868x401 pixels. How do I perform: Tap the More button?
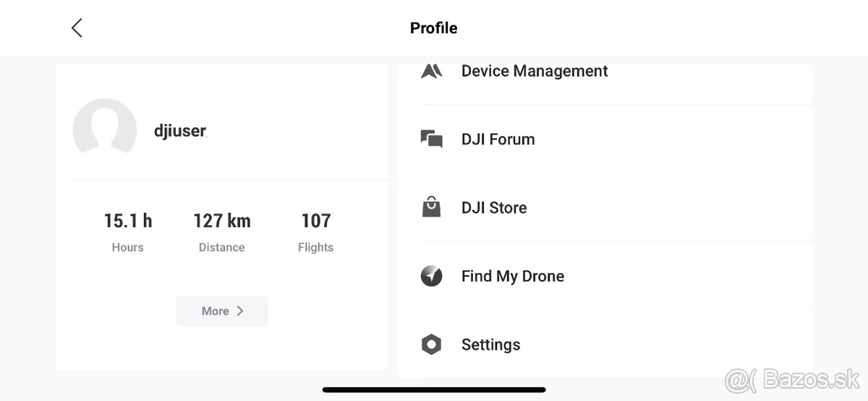coord(222,311)
